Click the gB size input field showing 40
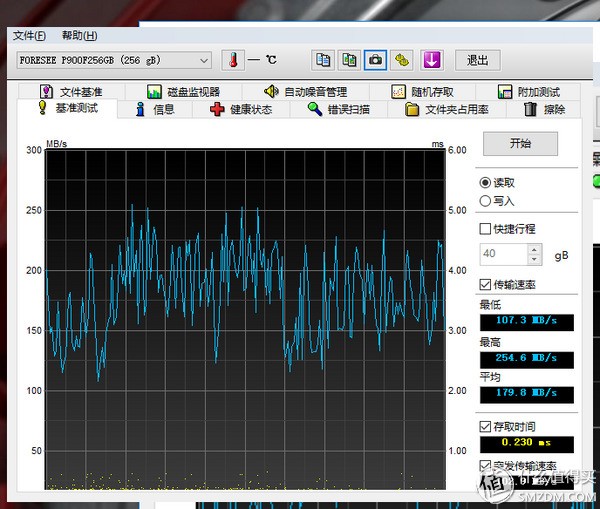 pyautogui.click(x=504, y=254)
